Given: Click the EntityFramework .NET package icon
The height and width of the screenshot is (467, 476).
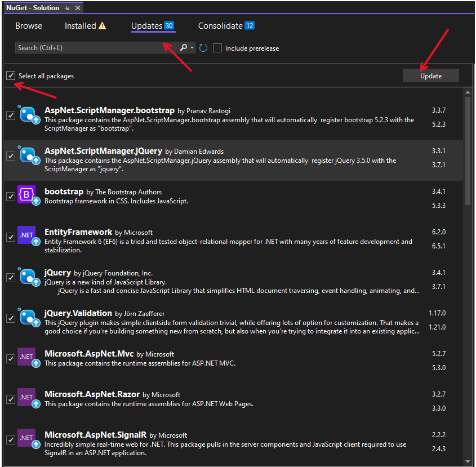Looking at the screenshot, I should [29, 236].
